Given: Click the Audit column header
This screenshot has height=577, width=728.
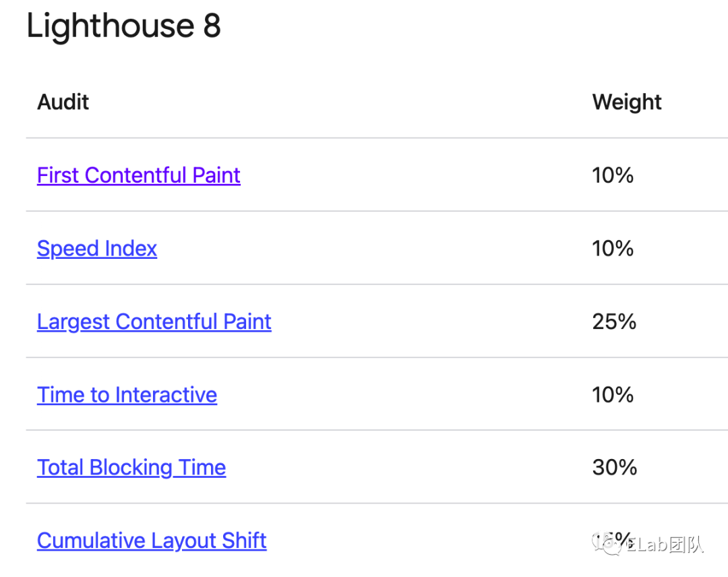Looking at the screenshot, I should [x=63, y=102].
